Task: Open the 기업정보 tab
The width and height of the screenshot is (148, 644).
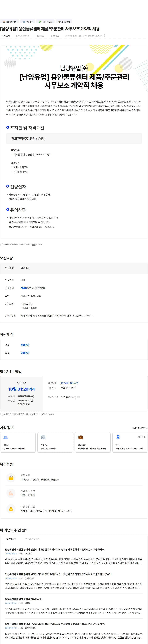Action: point(40,36)
